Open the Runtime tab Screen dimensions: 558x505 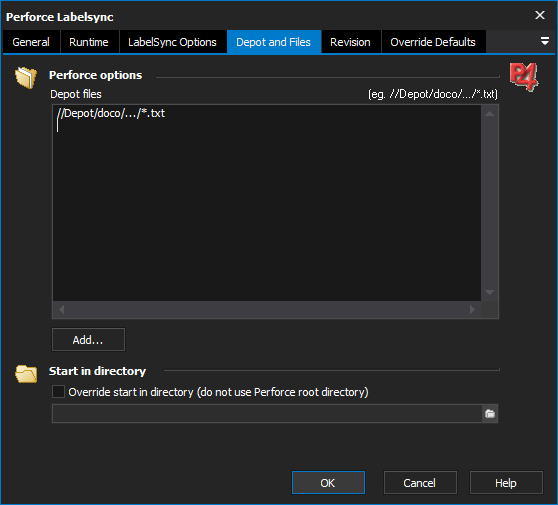[x=89, y=42]
